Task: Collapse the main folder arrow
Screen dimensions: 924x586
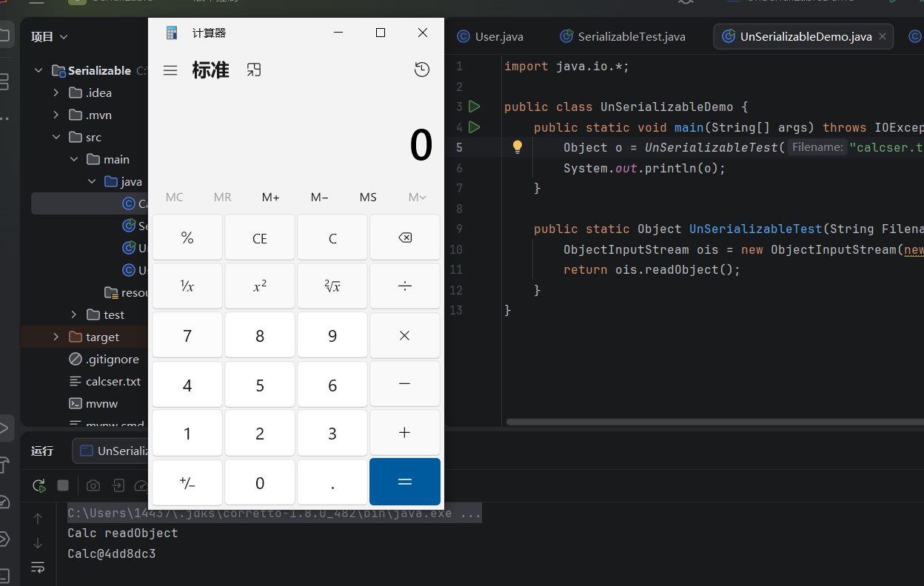Action: point(74,159)
